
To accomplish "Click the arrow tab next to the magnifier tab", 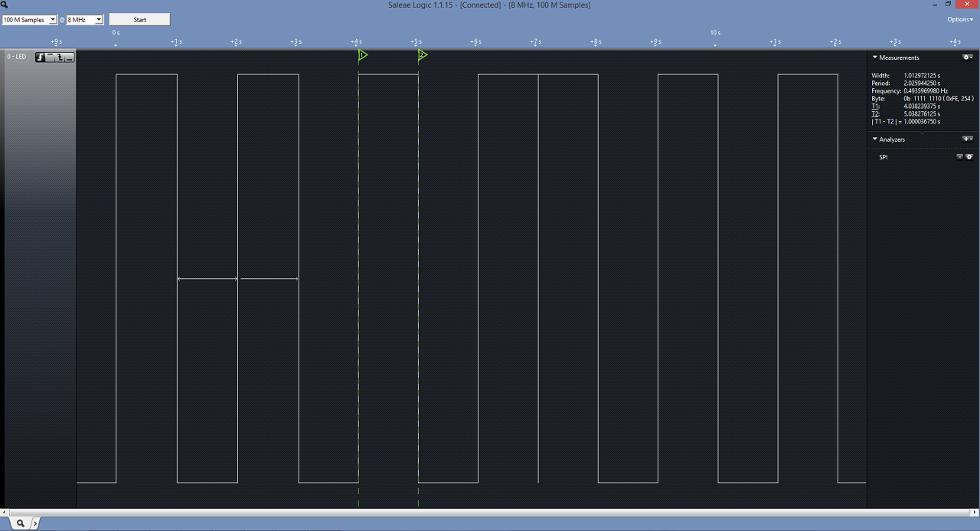I will tap(34, 523).
